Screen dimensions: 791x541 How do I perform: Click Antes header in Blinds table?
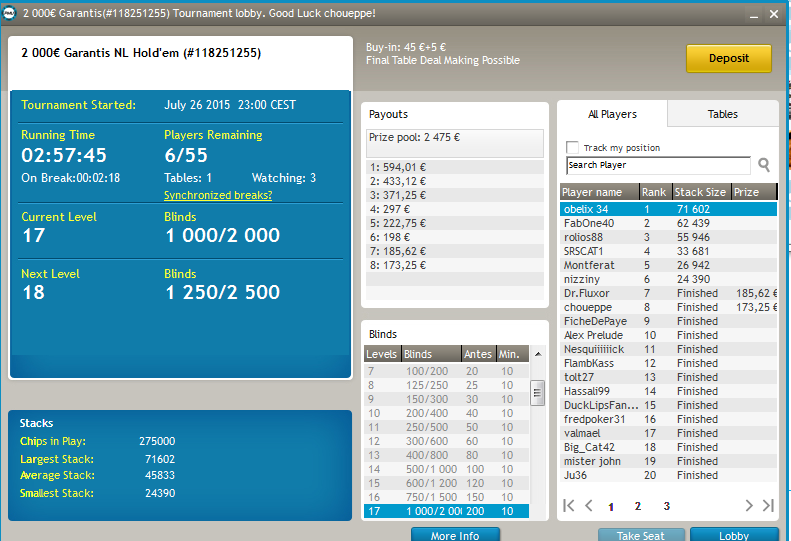coord(479,354)
